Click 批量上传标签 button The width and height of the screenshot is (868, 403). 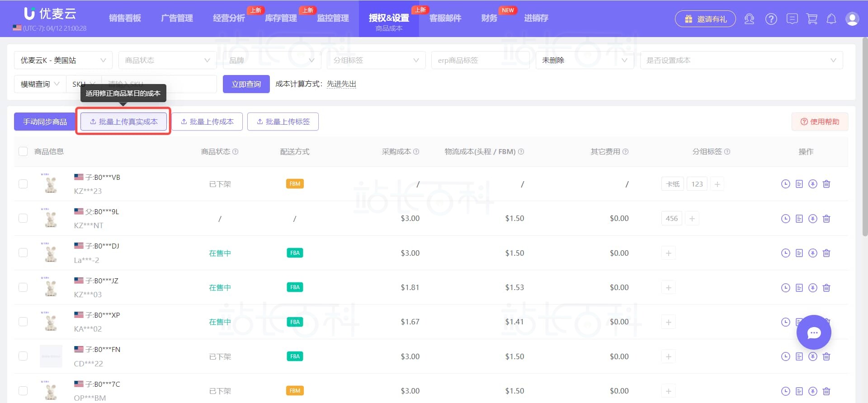click(283, 122)
